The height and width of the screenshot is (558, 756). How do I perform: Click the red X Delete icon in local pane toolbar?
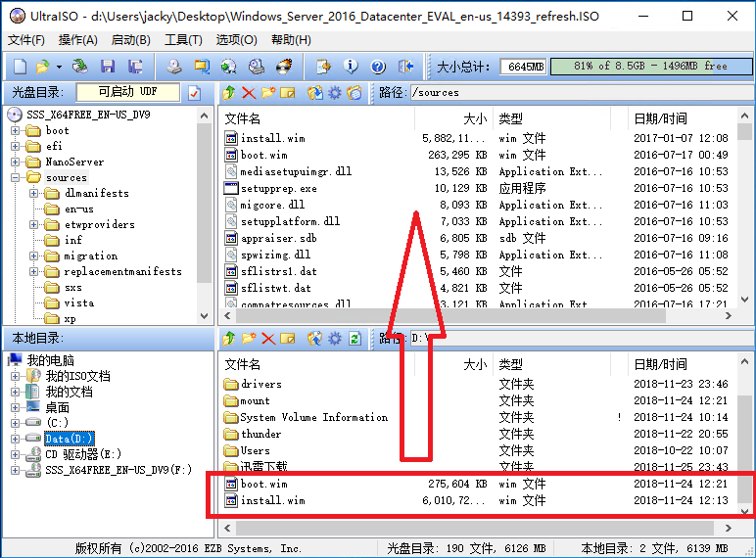point(268,339)
